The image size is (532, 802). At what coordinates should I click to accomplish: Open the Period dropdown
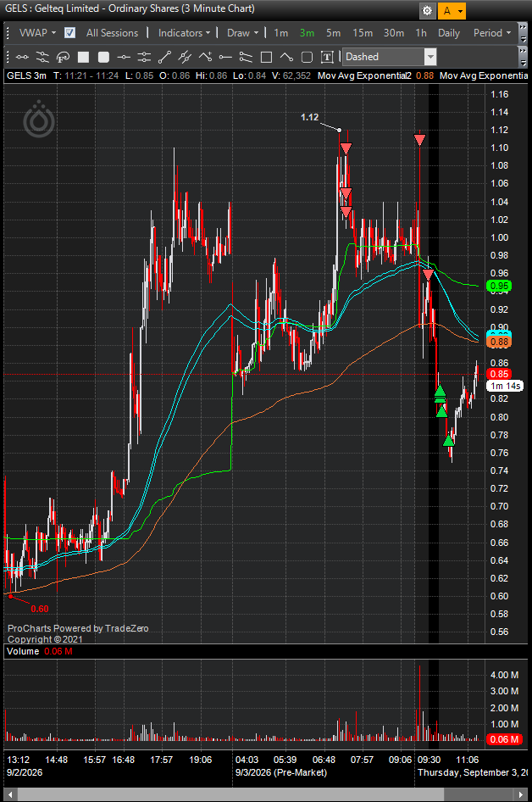[x=491, y=33]
